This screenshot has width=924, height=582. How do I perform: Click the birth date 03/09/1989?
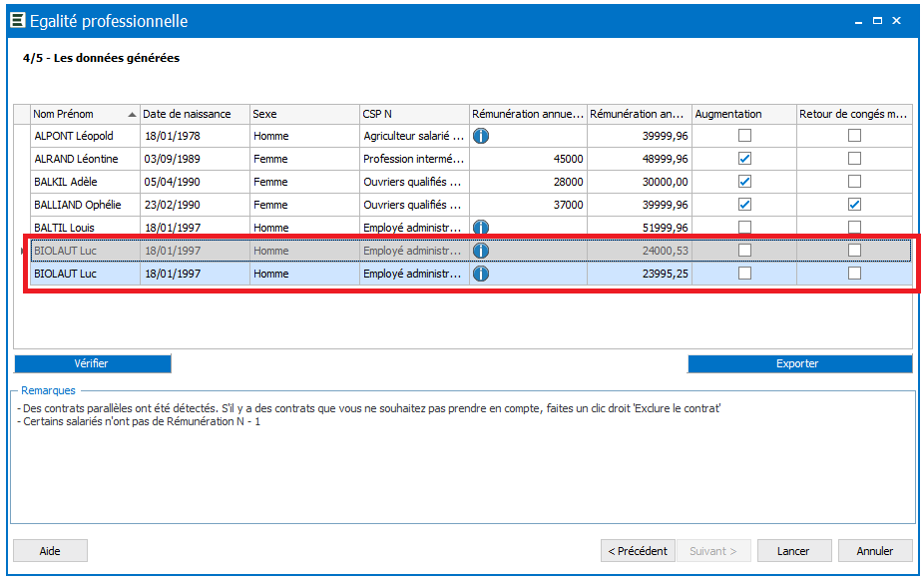coord(172,159)
